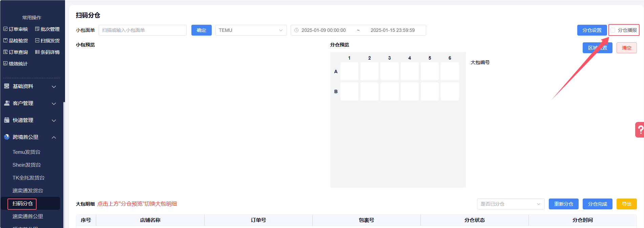Open Temu发货台 menu item
Screen dimensions: 644x228
26,152
